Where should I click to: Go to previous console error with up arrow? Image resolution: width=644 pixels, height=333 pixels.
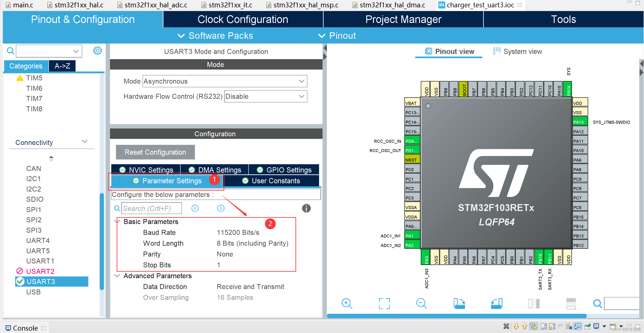[525, 326]
